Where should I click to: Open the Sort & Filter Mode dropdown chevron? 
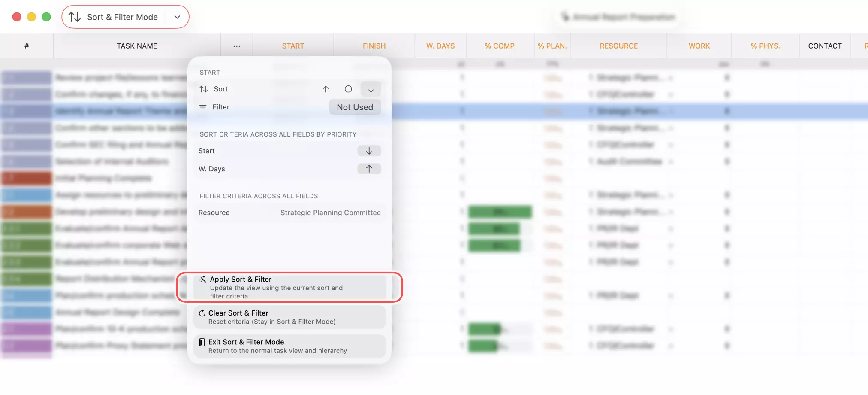pos(177,17)
